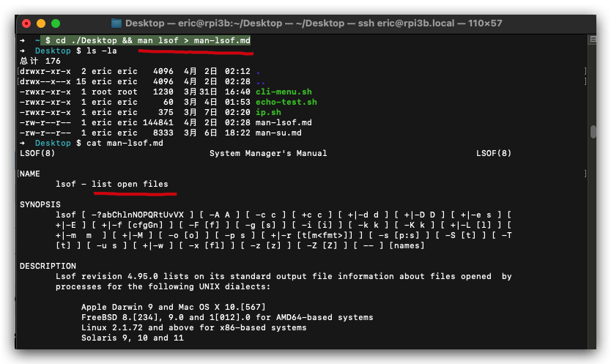
Task: Click the 'FreeBSD 8.[234]' line
Action: pyautogui.click(x=227, y=317)
